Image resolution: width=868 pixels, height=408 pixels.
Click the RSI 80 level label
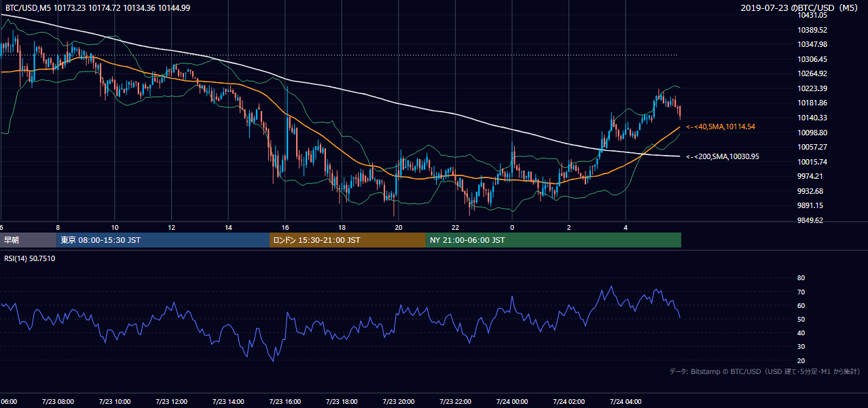click(x=801, y=278)
